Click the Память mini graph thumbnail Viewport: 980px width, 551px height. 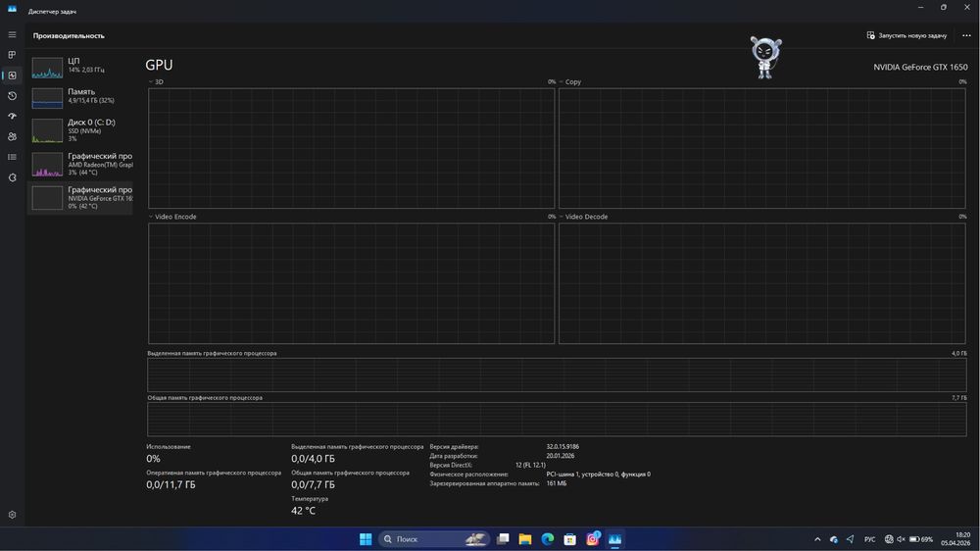pyautogui.click(x=47, y=98)
